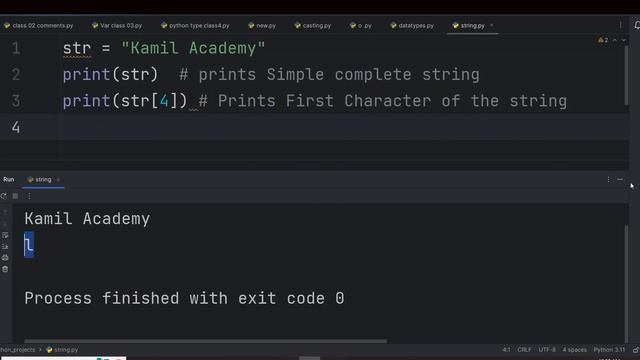Hide the Run tool window
This screenshot has height=360, width=640.
620,180
